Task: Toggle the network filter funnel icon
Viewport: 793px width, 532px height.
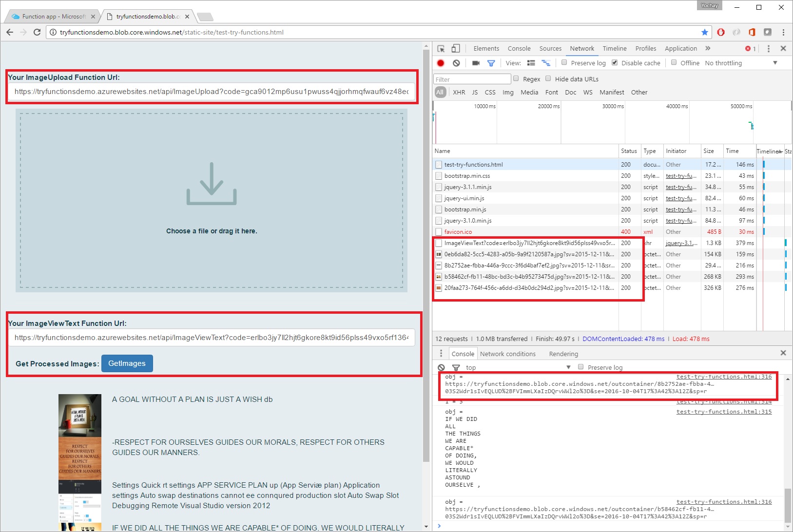Action: pos(491,63)
